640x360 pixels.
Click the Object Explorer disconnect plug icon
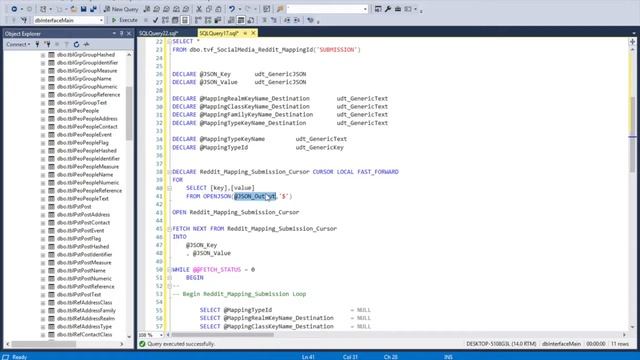point(48,44)
